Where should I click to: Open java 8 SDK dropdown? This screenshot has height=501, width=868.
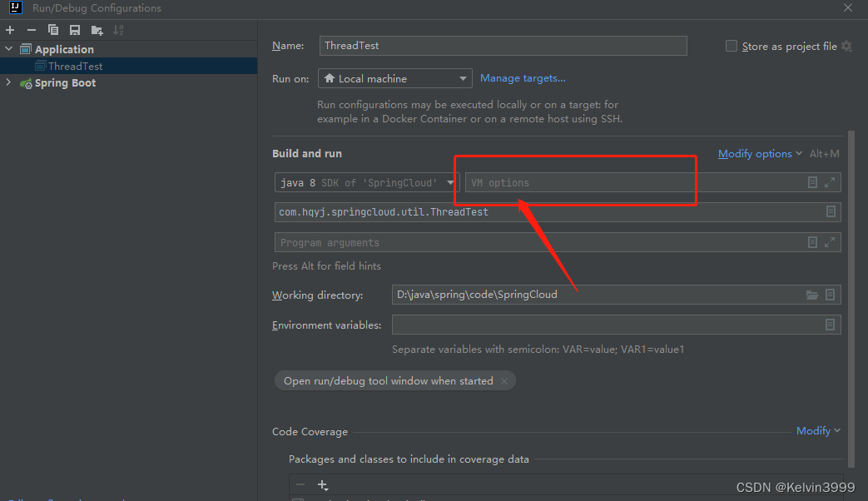pos(367,182)
